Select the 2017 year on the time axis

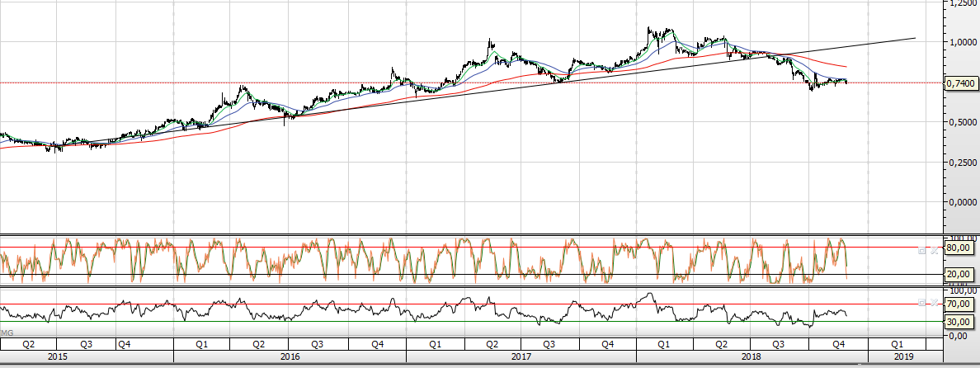[x=521, y=356]
